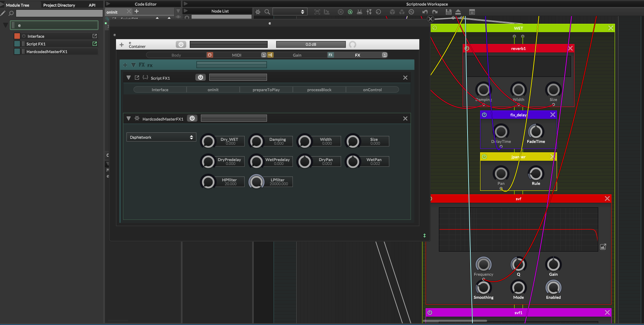
Task: Collapse the FX chain triangle
Action: [133, 65]
